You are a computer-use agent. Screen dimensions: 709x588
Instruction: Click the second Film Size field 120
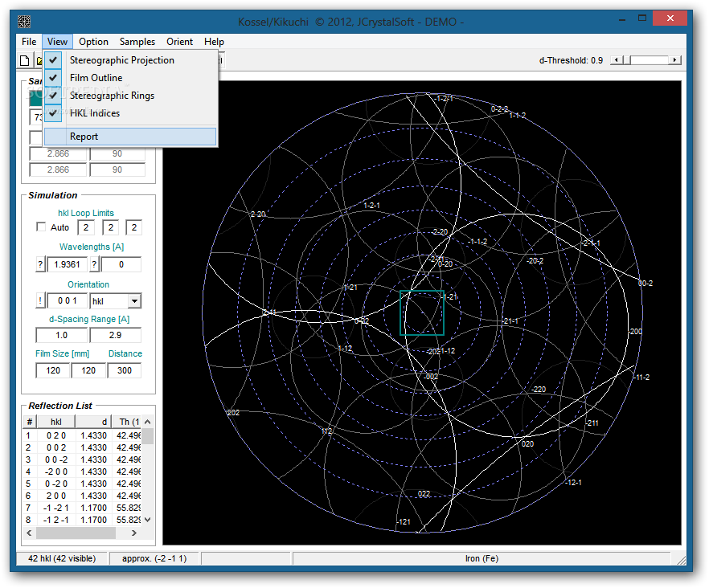(x=88, y=370)
